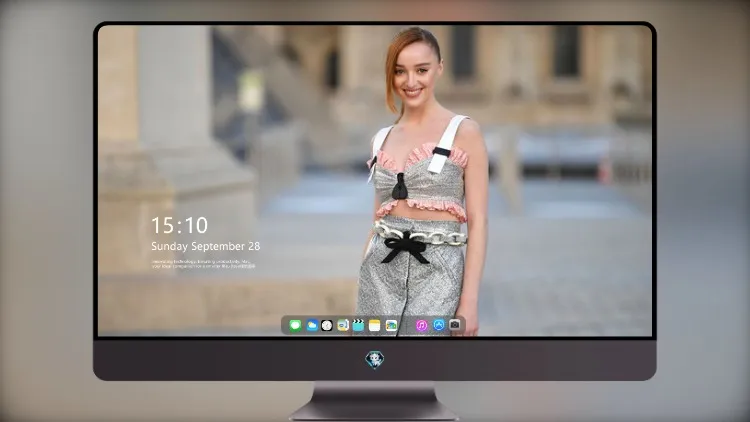This screenshot has height=422, width=750.
Task: Open the Camera app in dock
Action: pos(455,325)
